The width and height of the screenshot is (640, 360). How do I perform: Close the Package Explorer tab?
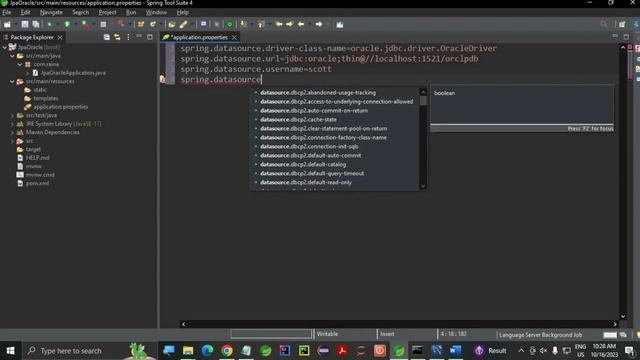[60, 37]
